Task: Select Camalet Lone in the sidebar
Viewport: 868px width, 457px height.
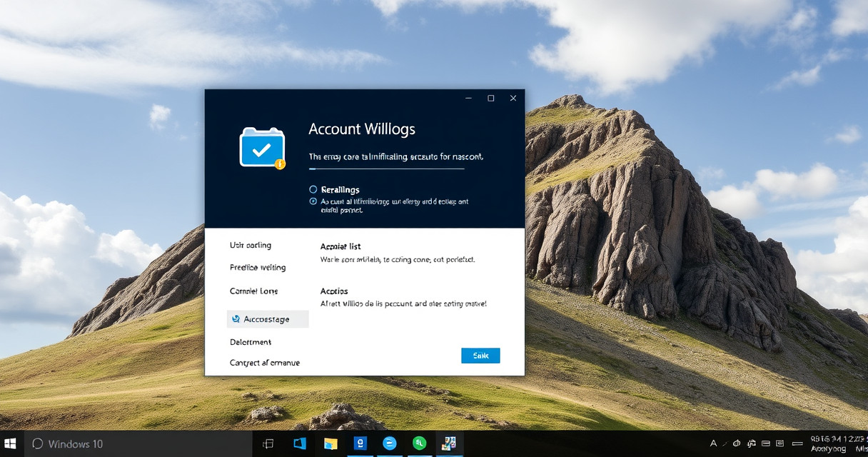Action: click(254, 291)
